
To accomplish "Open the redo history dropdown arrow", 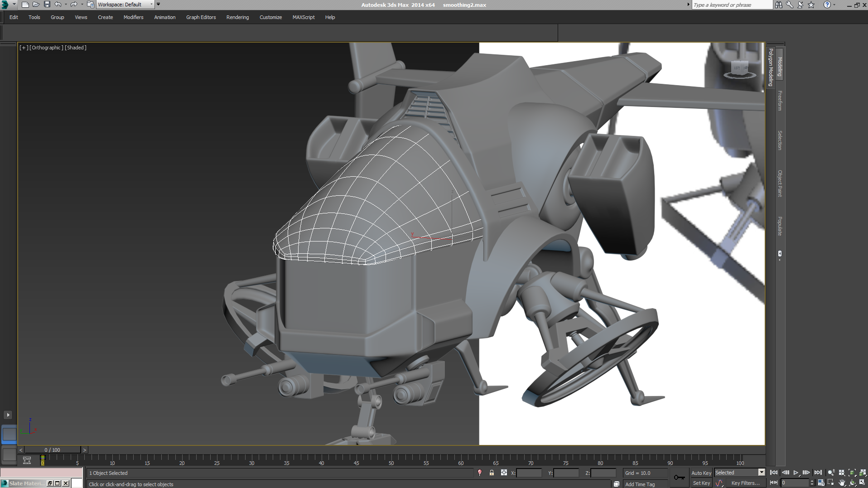I will 82,5.
